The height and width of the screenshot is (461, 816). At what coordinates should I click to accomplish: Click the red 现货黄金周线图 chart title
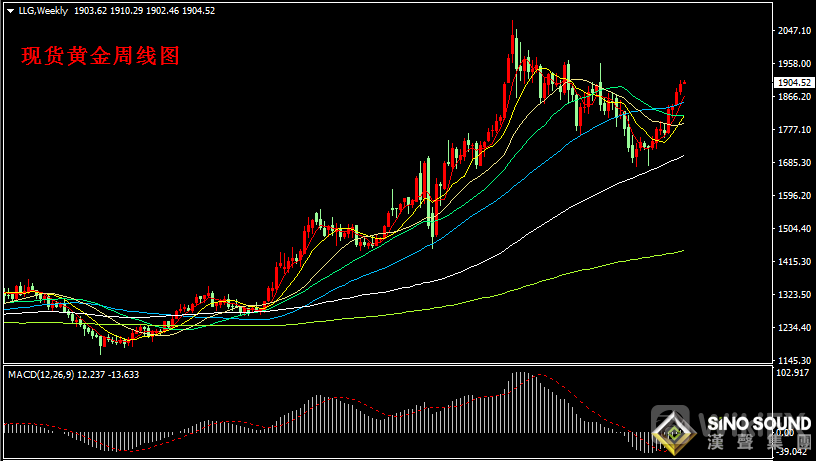100,56
